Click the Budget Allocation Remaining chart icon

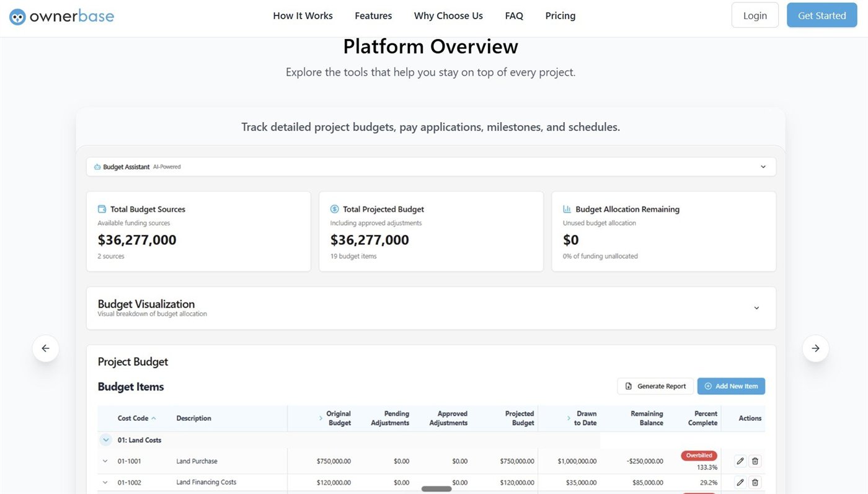tap(567, 209)
